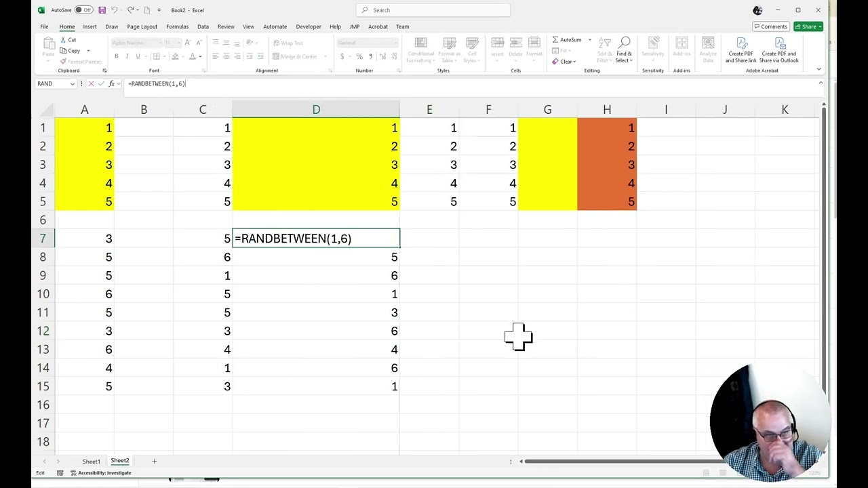
Task: Open Cell Styles gallery
Action: pos(472,50)
